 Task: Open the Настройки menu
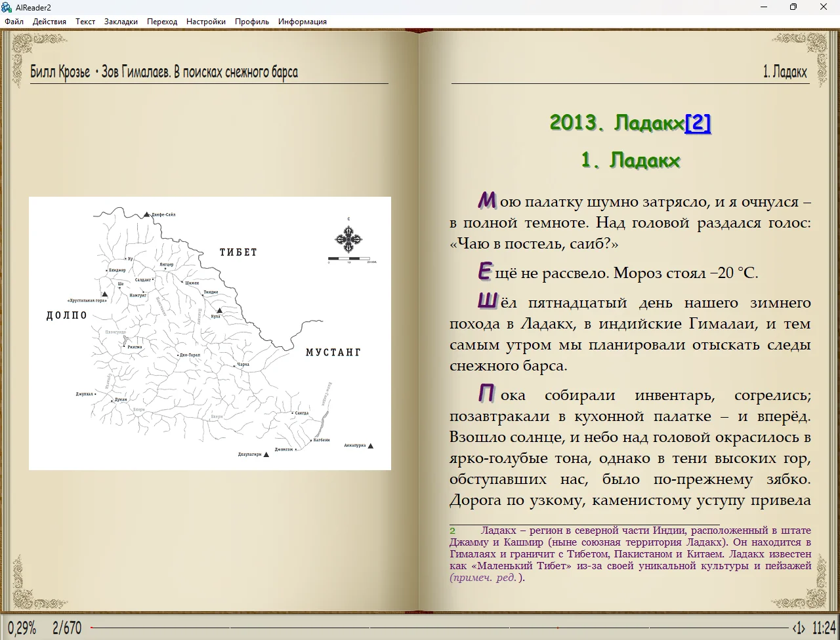206,22
